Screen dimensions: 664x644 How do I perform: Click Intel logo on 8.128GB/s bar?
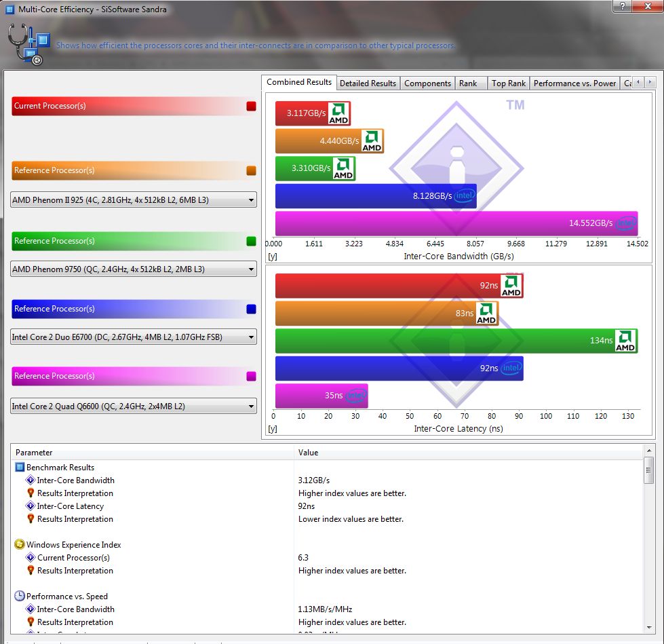[x=465, y=195]
